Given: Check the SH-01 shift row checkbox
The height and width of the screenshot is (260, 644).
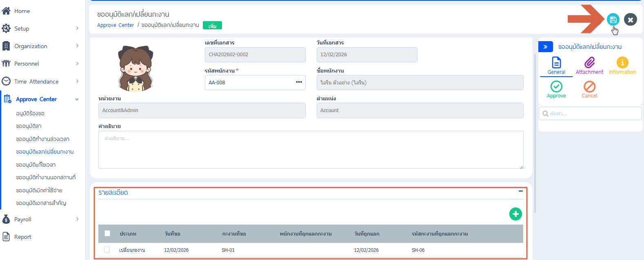Looking at the screenshot, I should click(x=107, y=250).
